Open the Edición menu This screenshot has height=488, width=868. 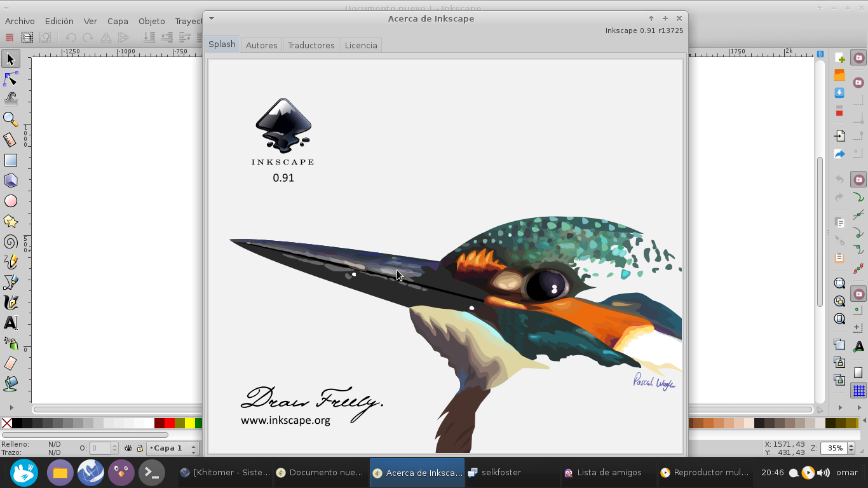[x=59, y=21]
